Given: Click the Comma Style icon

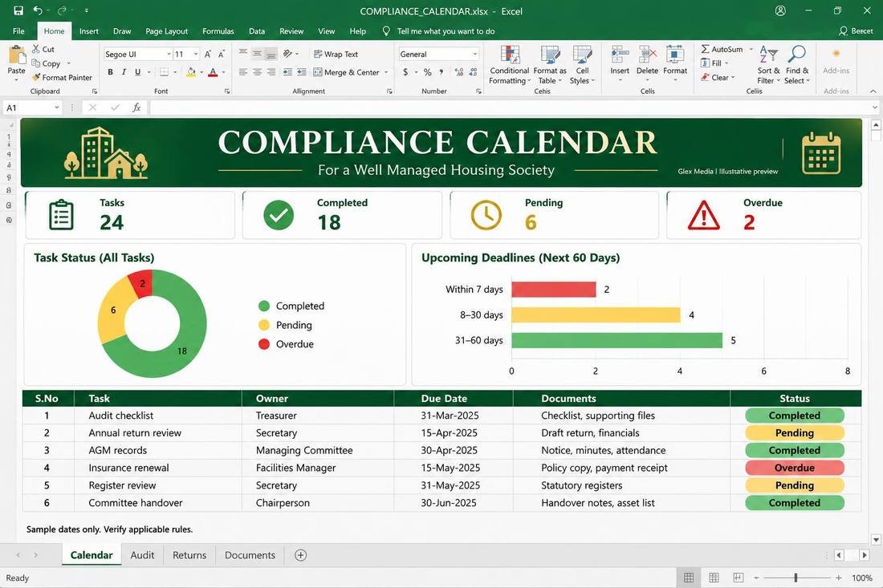Looking at the screenshot, I should pyautogui.click(x=441, y=72).
